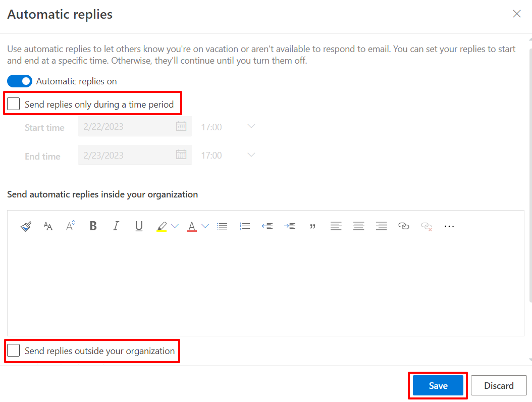Center align the text

coord(358,226)
